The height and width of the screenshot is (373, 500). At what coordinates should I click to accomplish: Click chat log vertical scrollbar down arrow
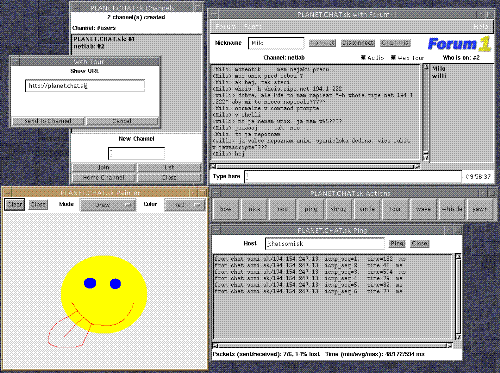click(x=426, y=157)
